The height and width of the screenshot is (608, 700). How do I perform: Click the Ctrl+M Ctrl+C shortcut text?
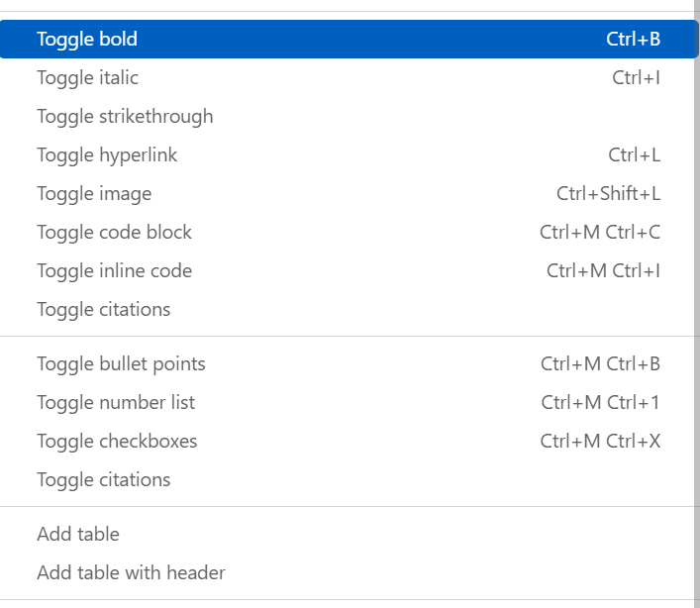click(x=600, y=233)
